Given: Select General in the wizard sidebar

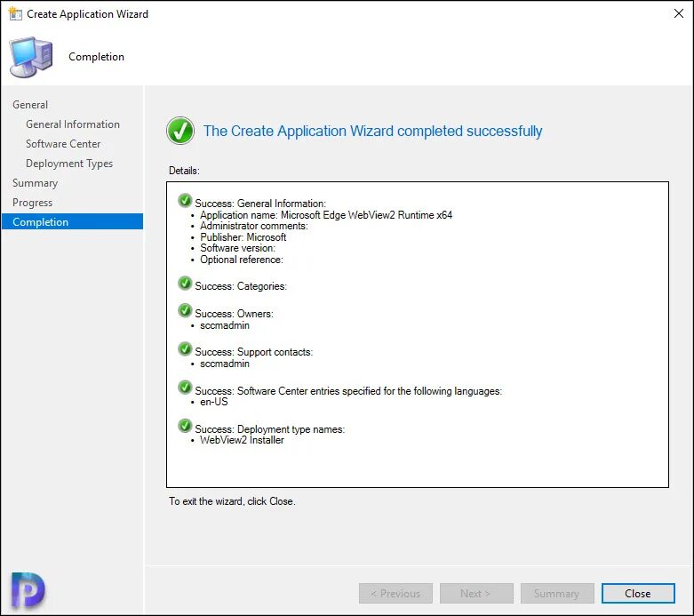Looking at the screenshot, I should (x=30, y=105).
